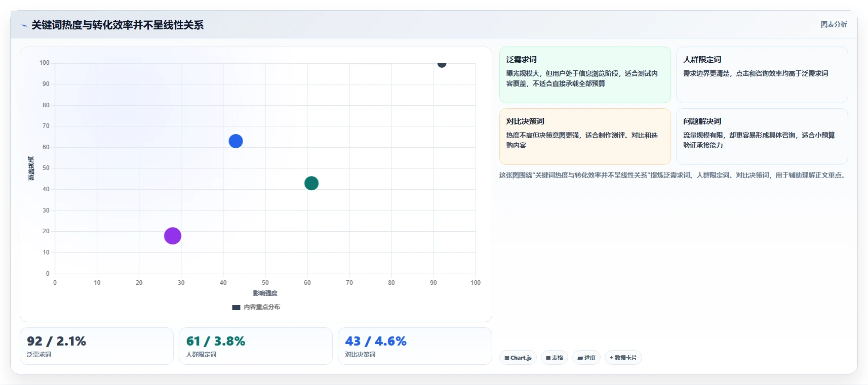
Task: Click the 61 / 3.8% stat card
Action: [256, 346]
